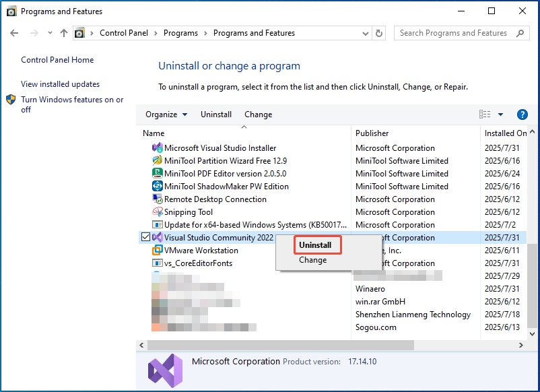Click the VMware Workstation icon
The image size is (540, 392).
tap(158, 251)
